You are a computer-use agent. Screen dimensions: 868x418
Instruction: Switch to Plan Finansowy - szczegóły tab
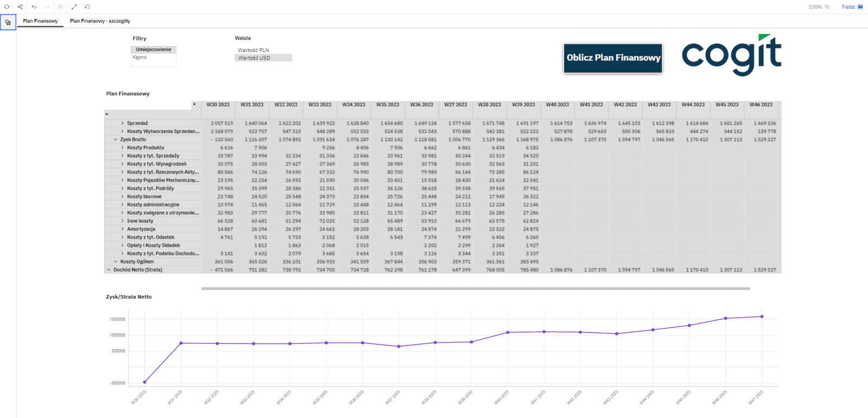100,21
